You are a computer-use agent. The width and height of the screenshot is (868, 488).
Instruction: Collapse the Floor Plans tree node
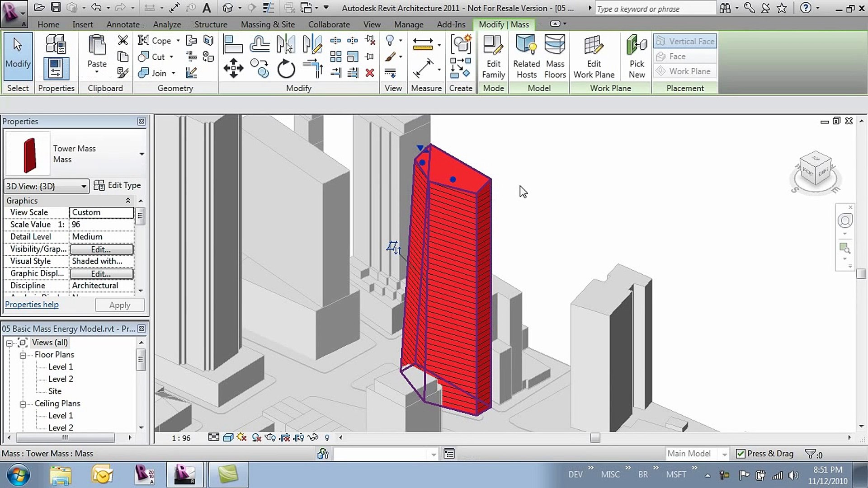23,355
